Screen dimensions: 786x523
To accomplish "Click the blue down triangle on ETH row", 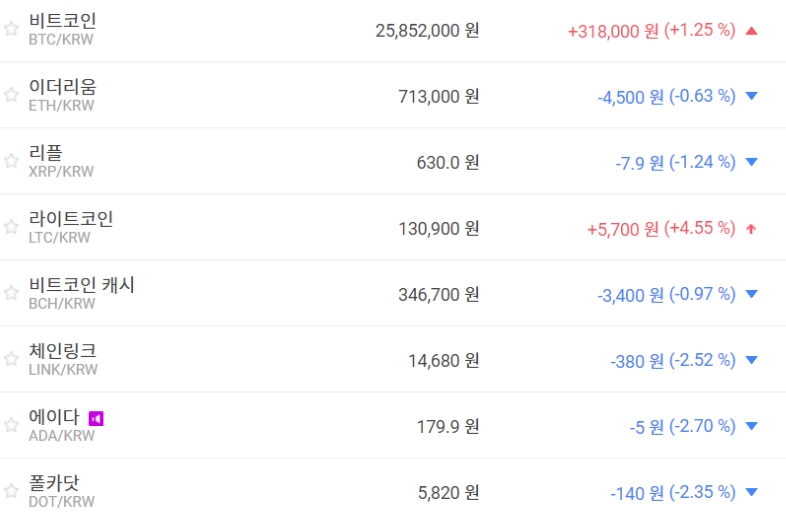I will point(752,97).
